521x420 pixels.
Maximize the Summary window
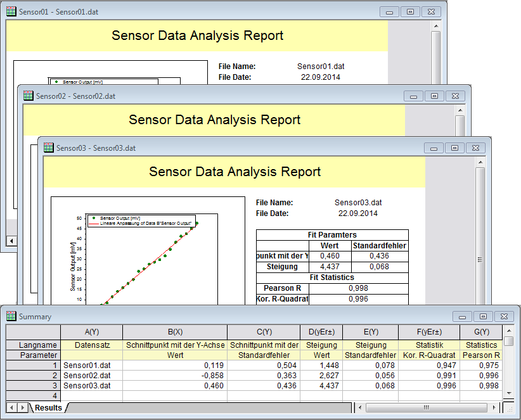[483, 316]
